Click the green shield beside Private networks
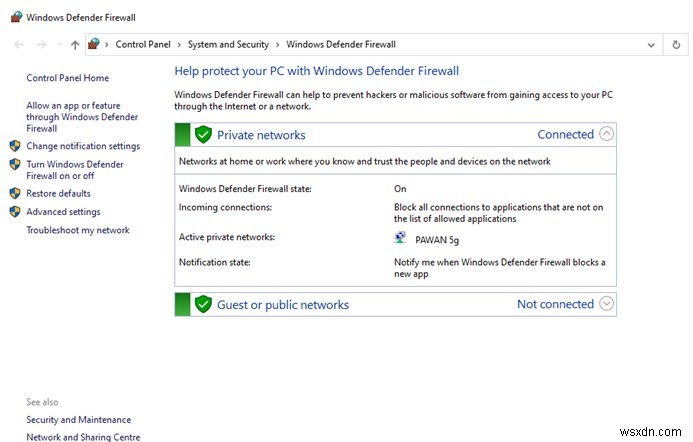693x442 pixels. coord(203,134)
